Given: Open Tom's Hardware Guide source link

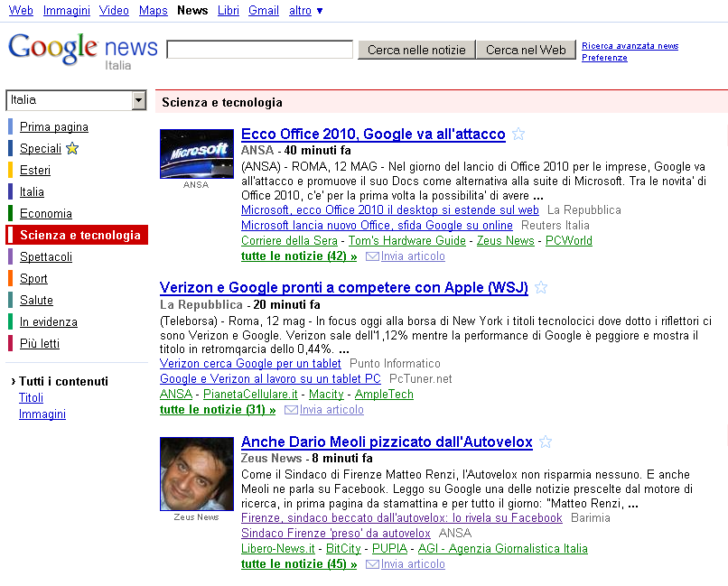Looking at the screenshot, I should pos(407,241).
